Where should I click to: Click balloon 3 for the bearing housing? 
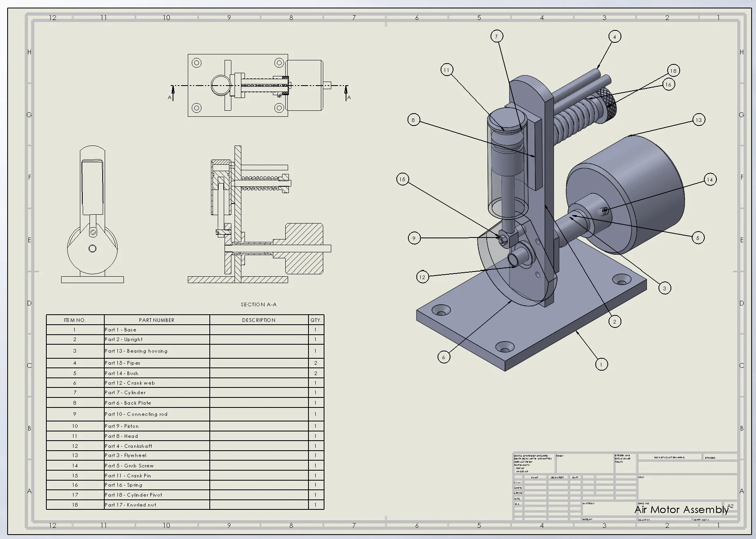click(664, 288)
